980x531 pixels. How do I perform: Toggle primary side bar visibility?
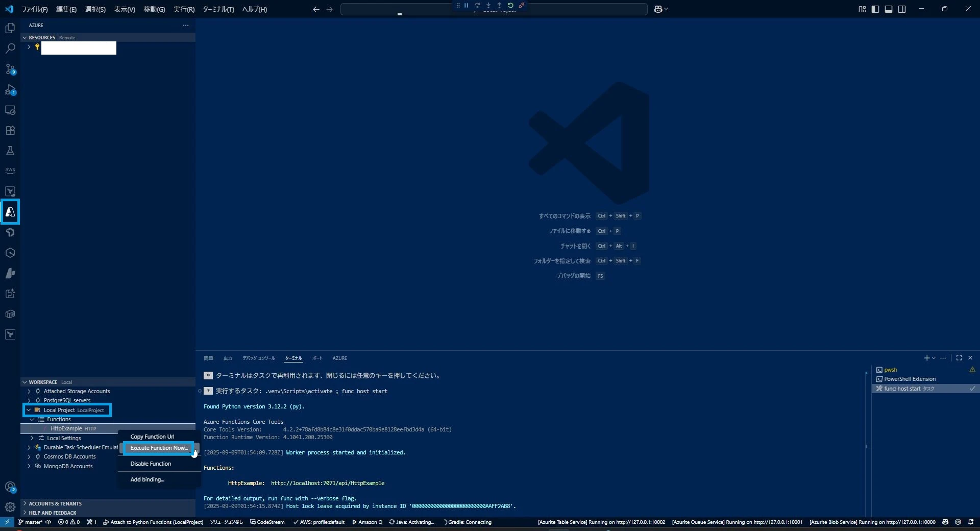pos(875,9)
